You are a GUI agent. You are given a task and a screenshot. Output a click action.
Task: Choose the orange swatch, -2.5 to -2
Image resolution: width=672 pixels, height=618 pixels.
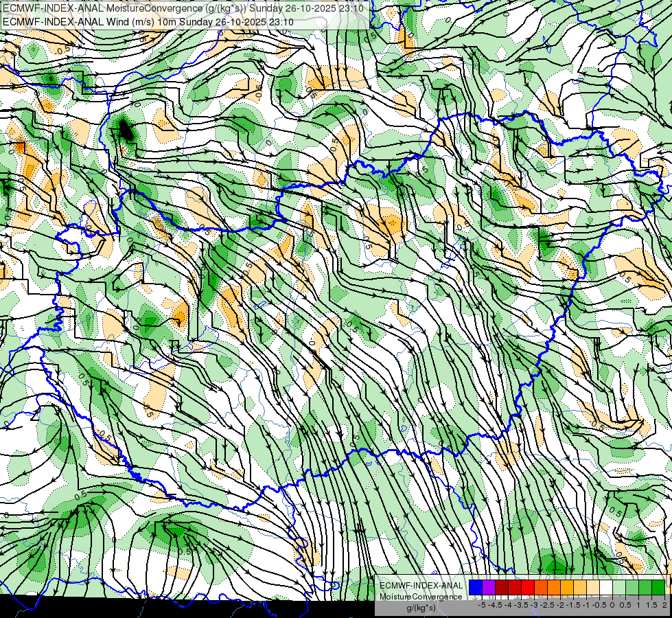point(554,587)
